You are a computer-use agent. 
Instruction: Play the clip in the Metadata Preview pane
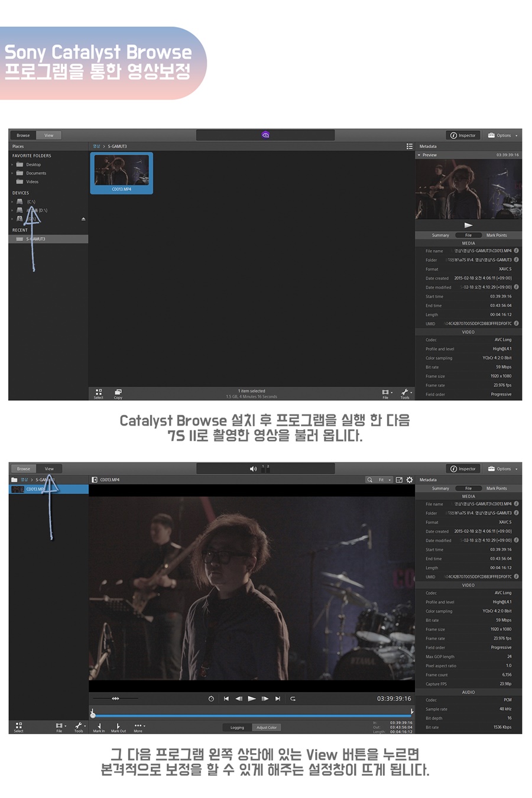pos(469,225)
